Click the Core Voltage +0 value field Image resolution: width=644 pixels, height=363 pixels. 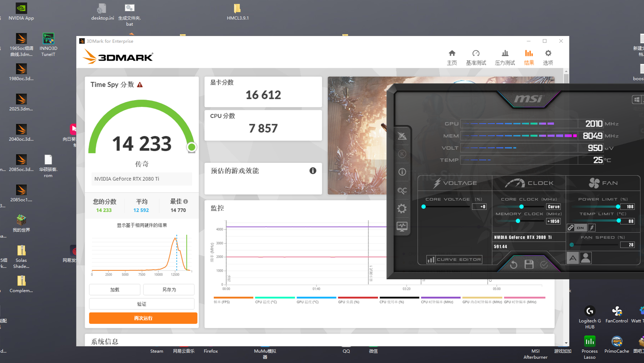click(x=479, y=207)
